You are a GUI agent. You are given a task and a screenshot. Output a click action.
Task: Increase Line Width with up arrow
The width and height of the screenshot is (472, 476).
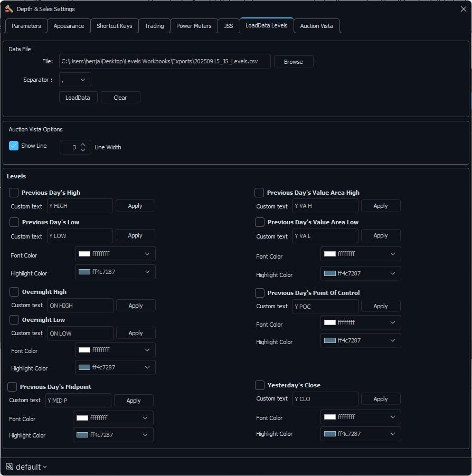(x=83, y=145)
